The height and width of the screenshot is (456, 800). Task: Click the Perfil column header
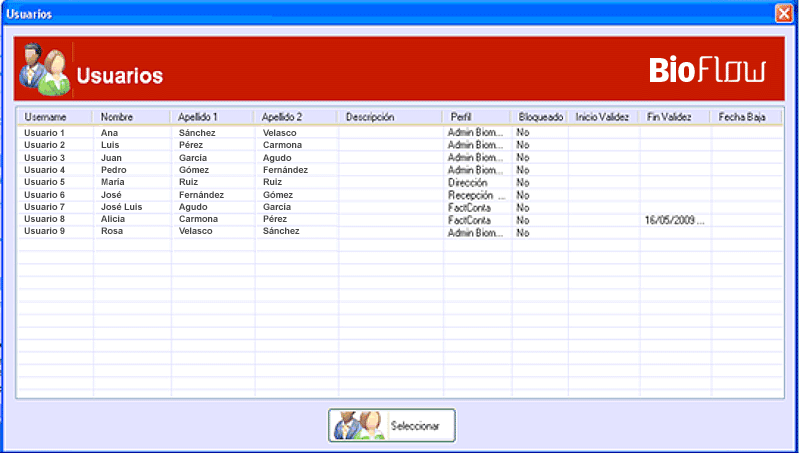point(462,117)
